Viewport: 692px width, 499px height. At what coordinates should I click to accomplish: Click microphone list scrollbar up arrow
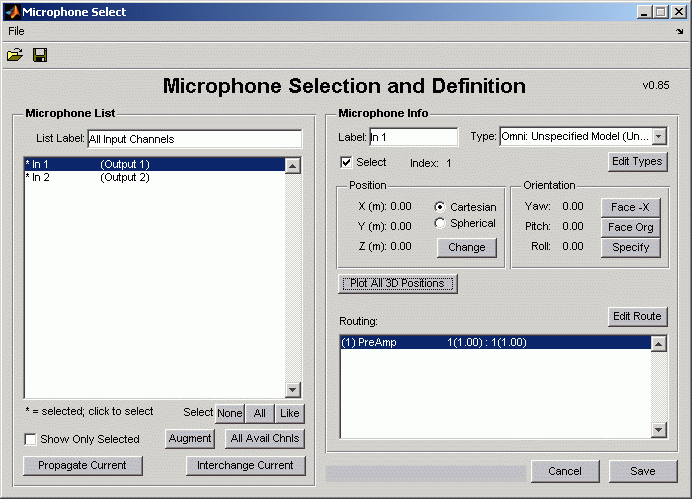coord(293,166)
